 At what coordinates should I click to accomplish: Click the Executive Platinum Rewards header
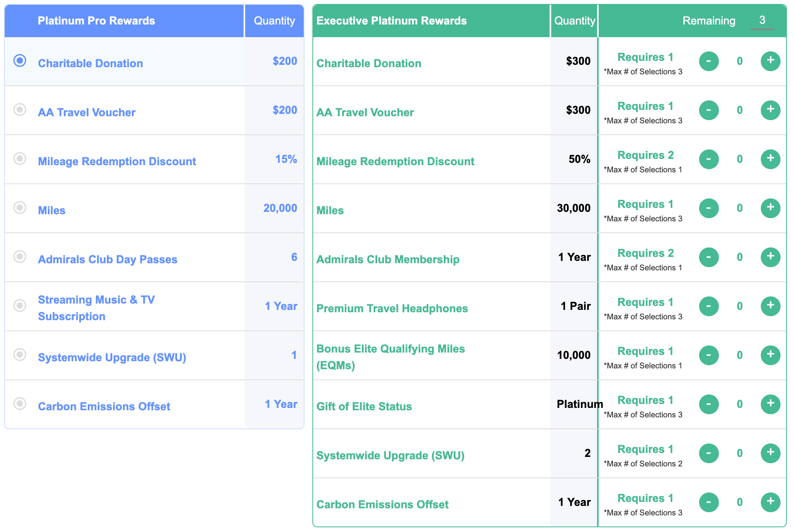pyautogui.click(x=391, y=21)
